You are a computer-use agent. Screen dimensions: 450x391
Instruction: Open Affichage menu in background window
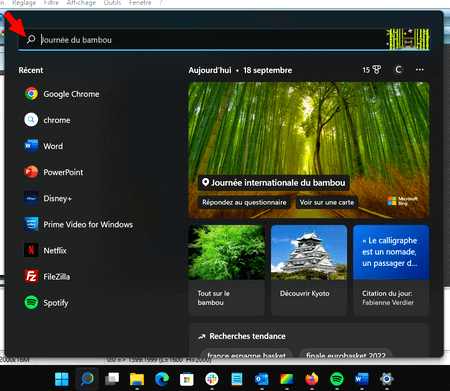[x=81, y=3]
